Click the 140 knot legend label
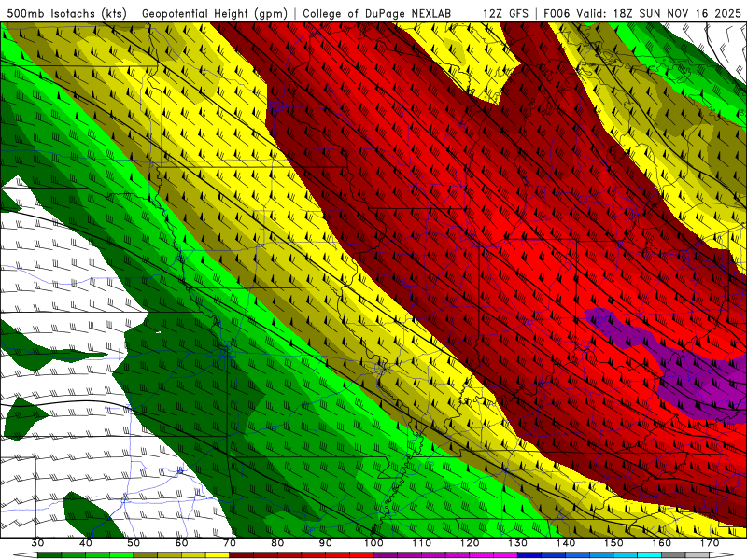This screenshot has height=560, width=747. (x=566, y=543)
